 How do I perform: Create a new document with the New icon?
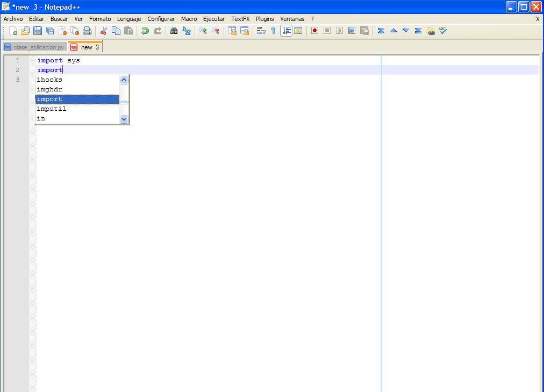coord(13,31)
